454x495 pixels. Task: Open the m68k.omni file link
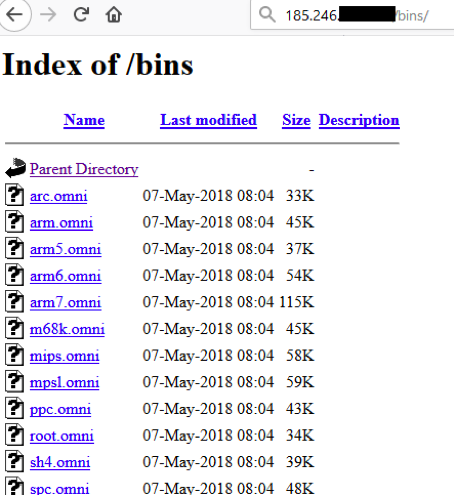coord(67,329)
